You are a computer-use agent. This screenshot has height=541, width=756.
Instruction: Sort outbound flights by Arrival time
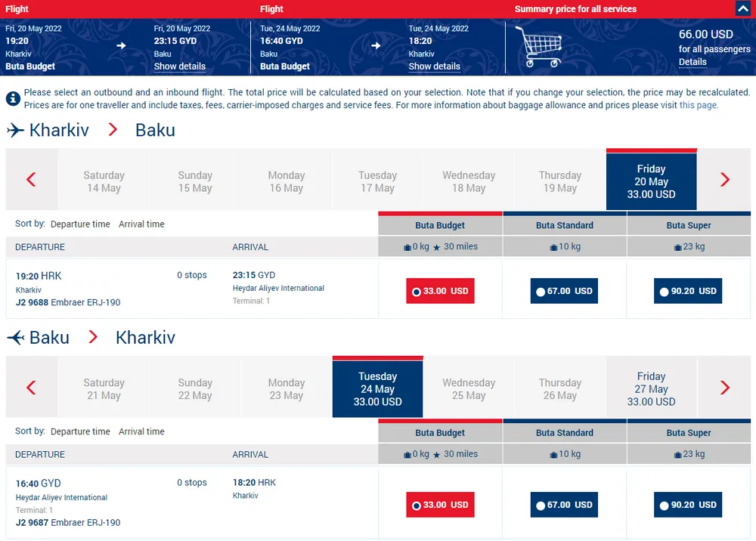pyautogui.click(x=141, y=224)
